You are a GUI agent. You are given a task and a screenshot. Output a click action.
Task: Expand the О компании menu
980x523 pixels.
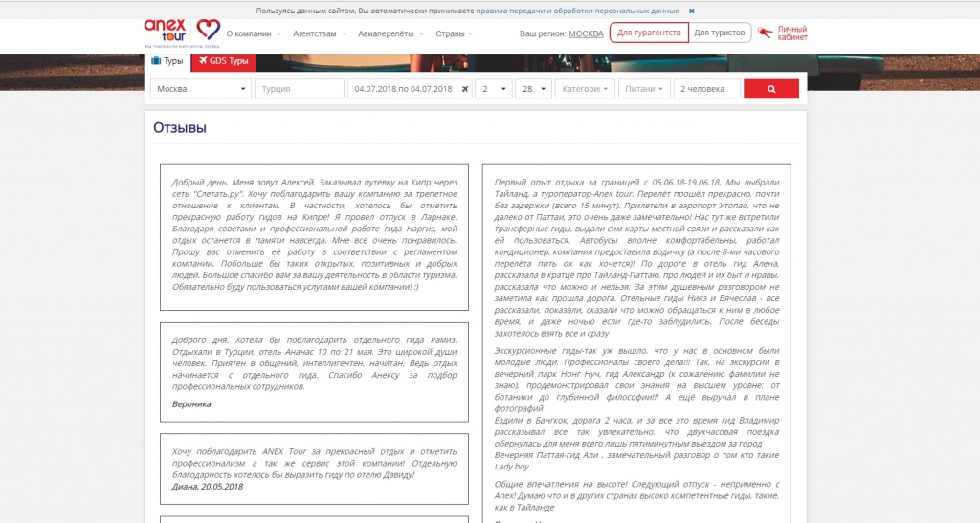(253, 33)
